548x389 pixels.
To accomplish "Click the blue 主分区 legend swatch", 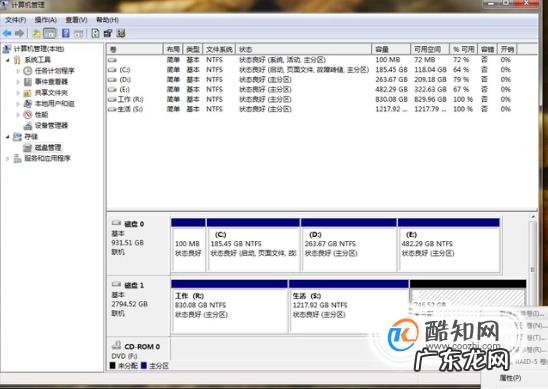I will pos(144,366).
